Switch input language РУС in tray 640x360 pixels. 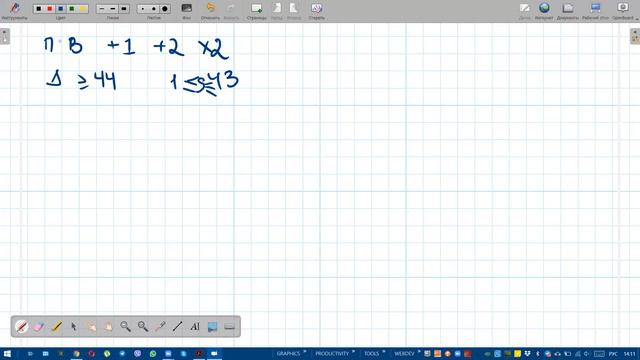click(613, 354)
